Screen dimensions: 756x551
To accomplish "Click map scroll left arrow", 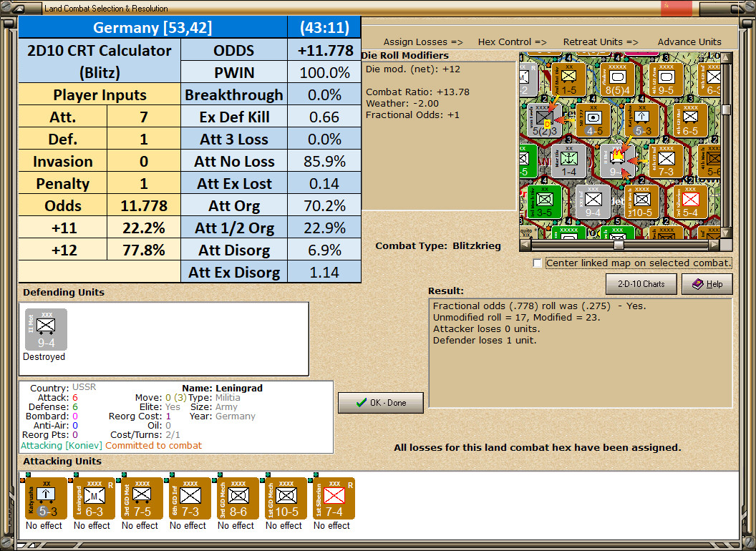I will (526, 245).
